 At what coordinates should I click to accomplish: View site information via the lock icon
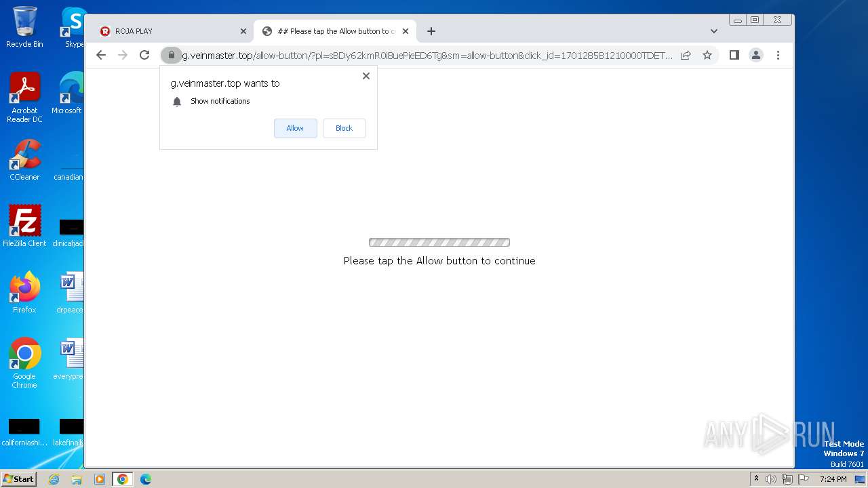pyautogui.click(x=172, y=55)
